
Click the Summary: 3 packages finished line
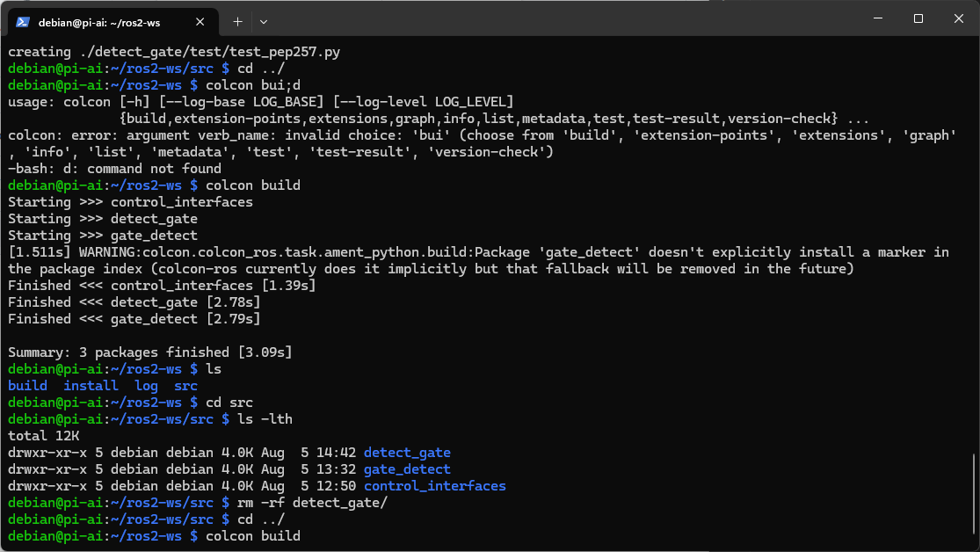coord(149,352)
